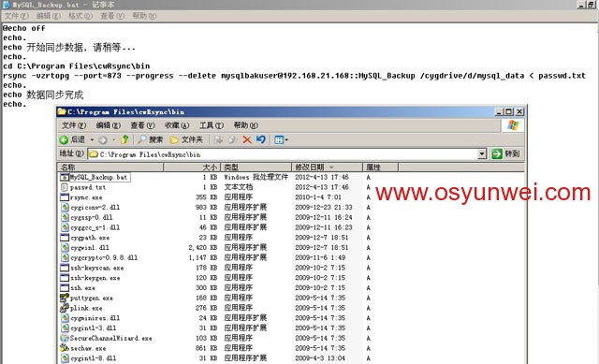Click the 2,420 KB size cell
This screenshot has width=599, height=364.
click(202, 248)
